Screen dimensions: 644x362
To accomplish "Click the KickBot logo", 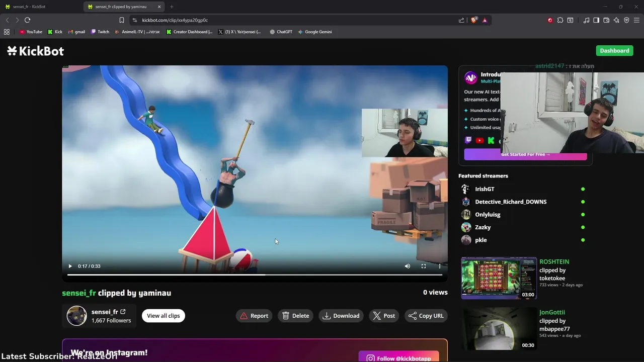I will click(36, 51).
